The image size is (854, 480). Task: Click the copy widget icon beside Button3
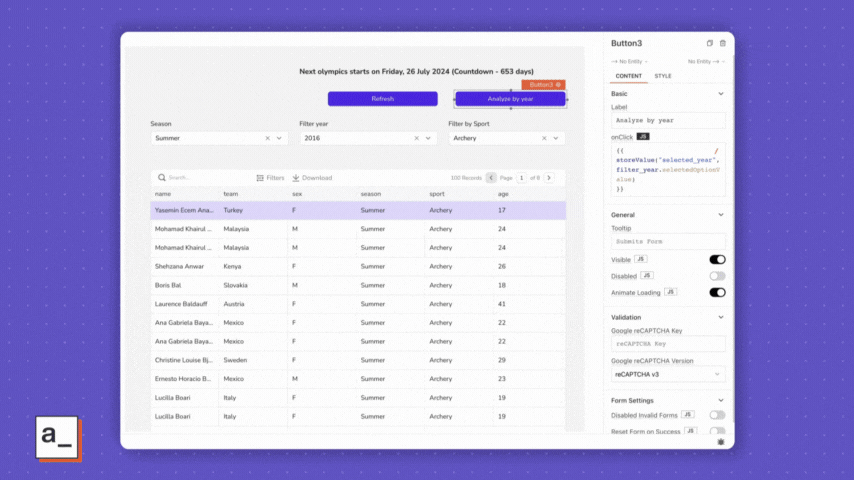710,44
